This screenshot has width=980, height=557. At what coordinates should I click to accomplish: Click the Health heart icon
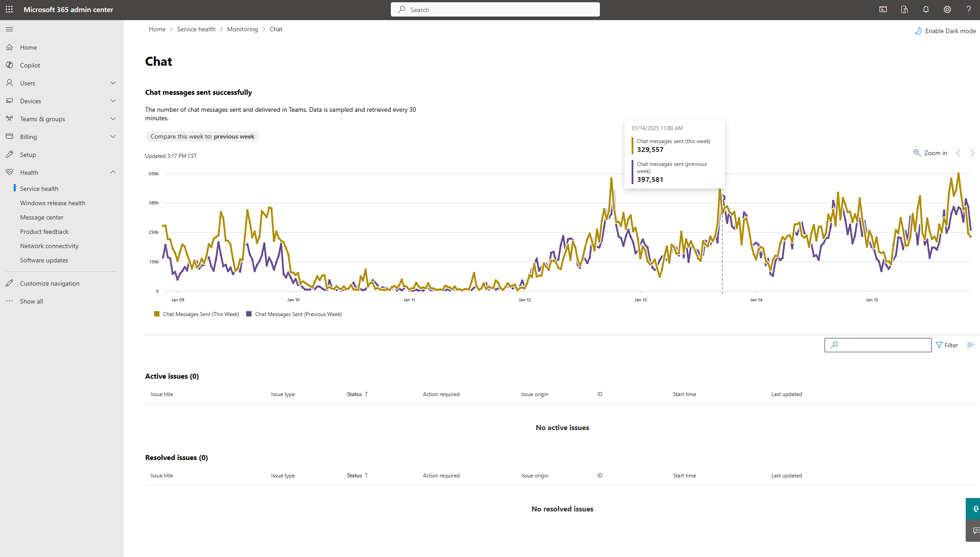[x=9, y=172]
